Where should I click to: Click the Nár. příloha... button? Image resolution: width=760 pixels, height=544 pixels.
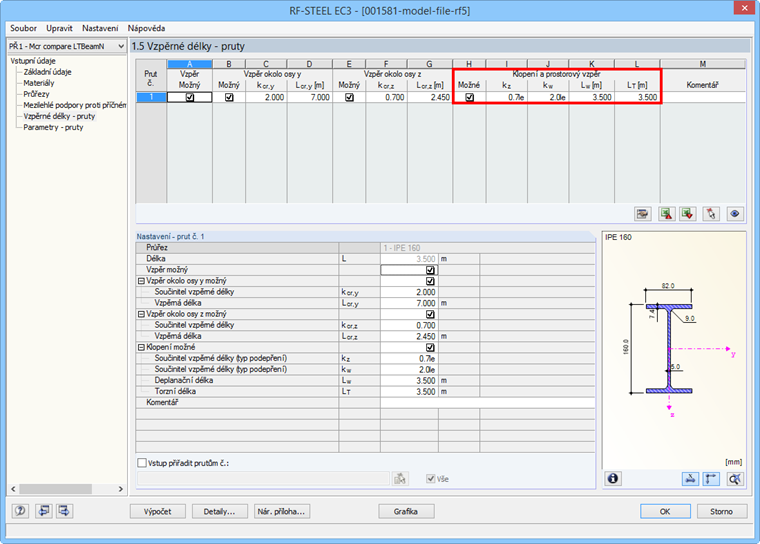(x=282, y=512)
